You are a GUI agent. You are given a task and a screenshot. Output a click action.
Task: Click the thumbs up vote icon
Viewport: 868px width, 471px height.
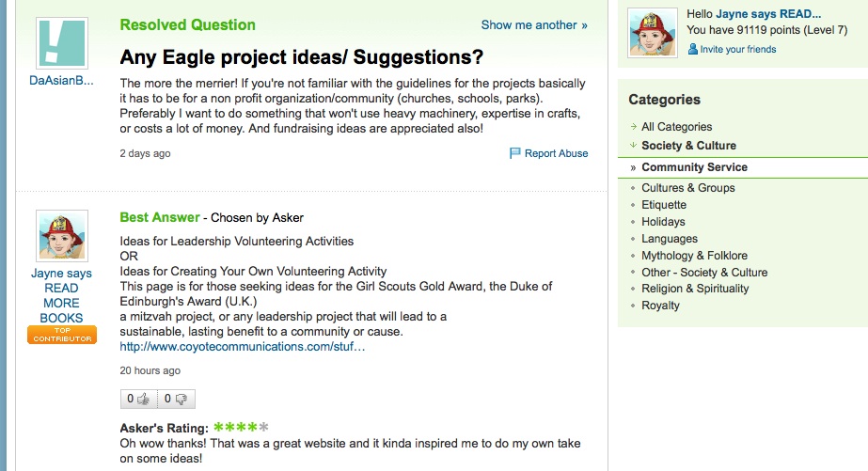click(x=143, y=399)
